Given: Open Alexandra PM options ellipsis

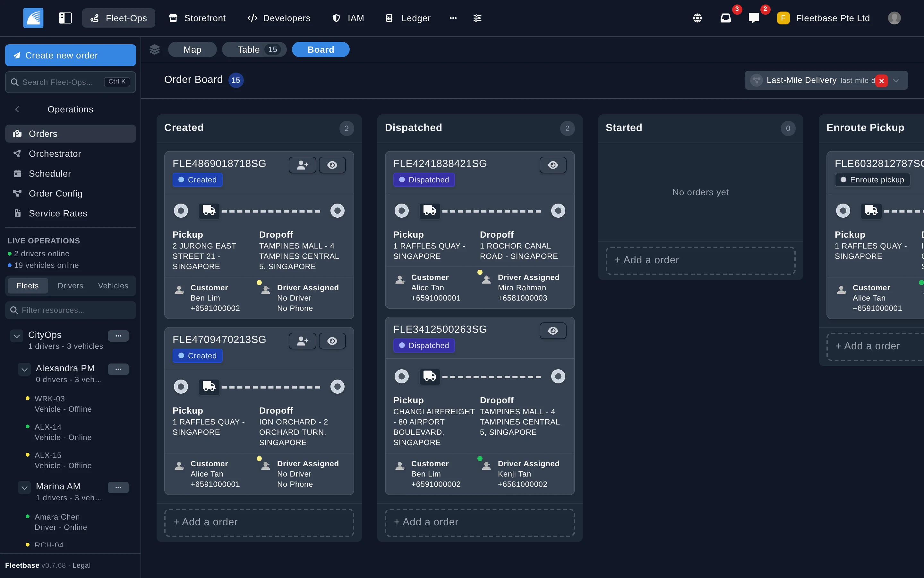Looking at the screenshot, I should [118, 369].
